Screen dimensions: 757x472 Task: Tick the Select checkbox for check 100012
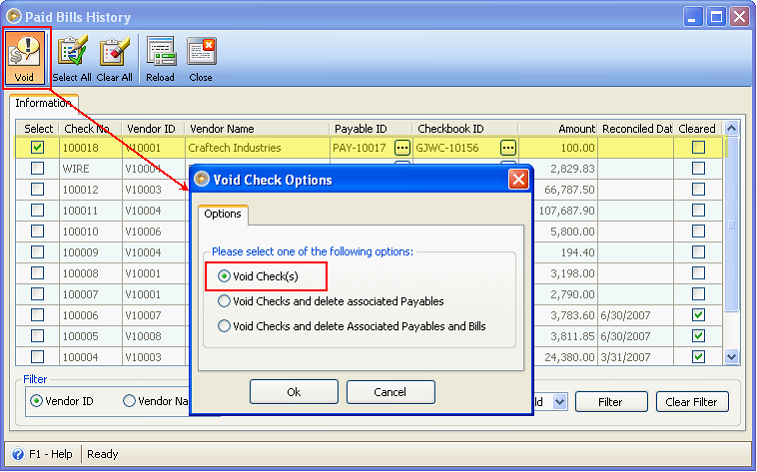click(x=38, y=189)
